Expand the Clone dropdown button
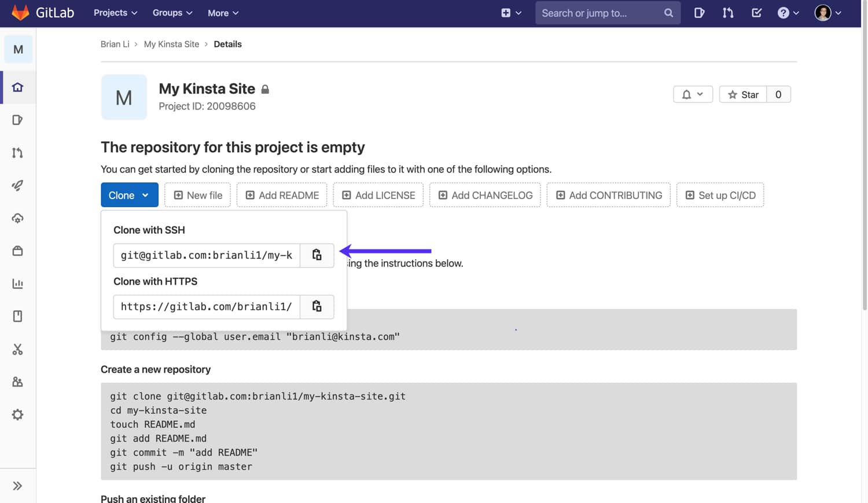The image size is (868, 503). click(x=129, y=195)
